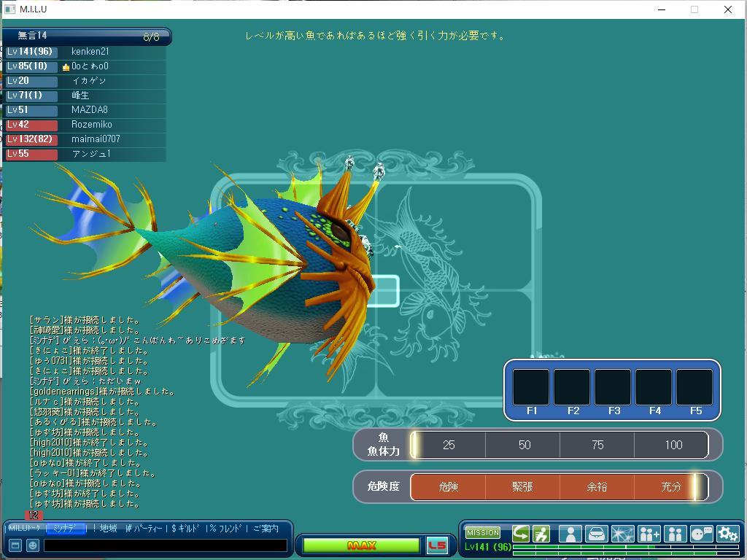This screenshot has width=747, height=560.
Task: Click the green MAX gauge bar
Action: click(x=361, y=545)
